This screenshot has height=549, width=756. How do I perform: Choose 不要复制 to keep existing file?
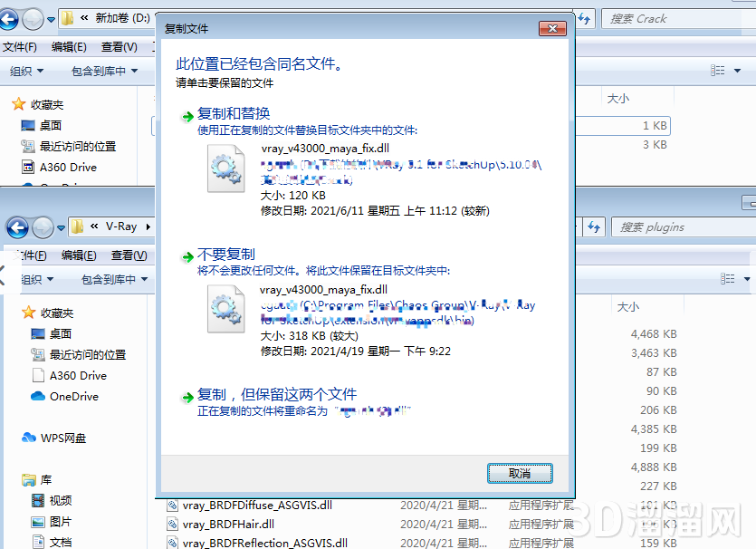(x=226, y=255)
